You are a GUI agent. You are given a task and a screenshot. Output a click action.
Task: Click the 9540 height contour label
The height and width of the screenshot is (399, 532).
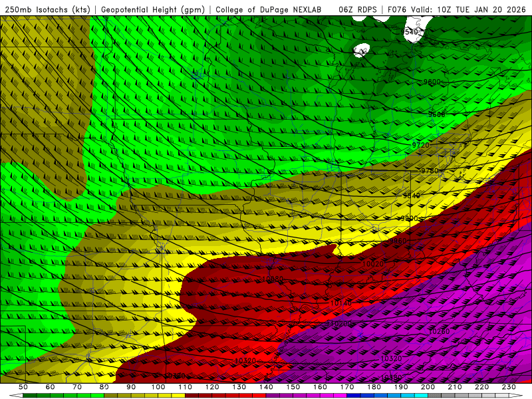pyautogui.click(x=409, y=32)
